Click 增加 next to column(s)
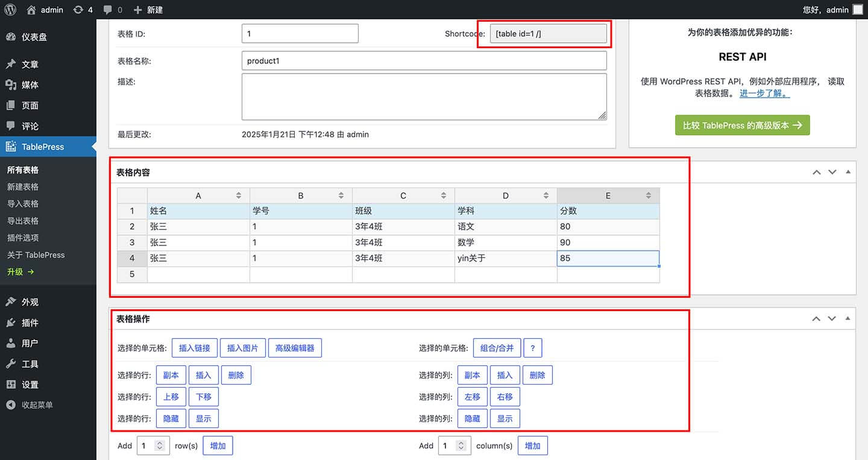868x460 pixels. (533, 446)
